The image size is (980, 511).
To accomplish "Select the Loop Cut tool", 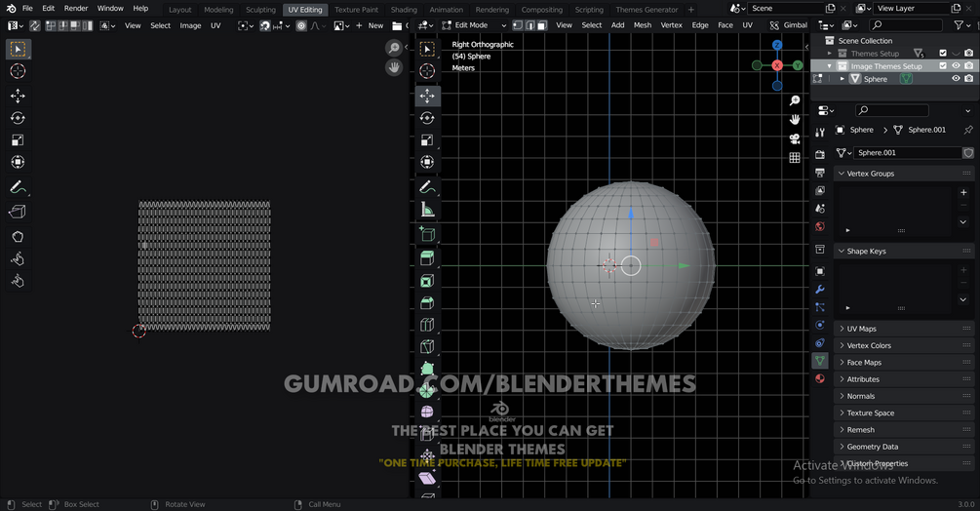I will coord(427,325).
